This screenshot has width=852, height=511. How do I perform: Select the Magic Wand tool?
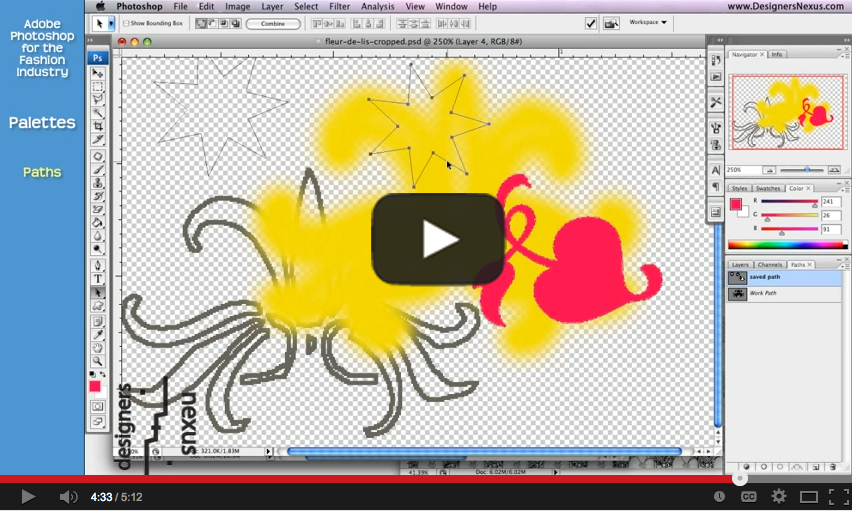98,113
